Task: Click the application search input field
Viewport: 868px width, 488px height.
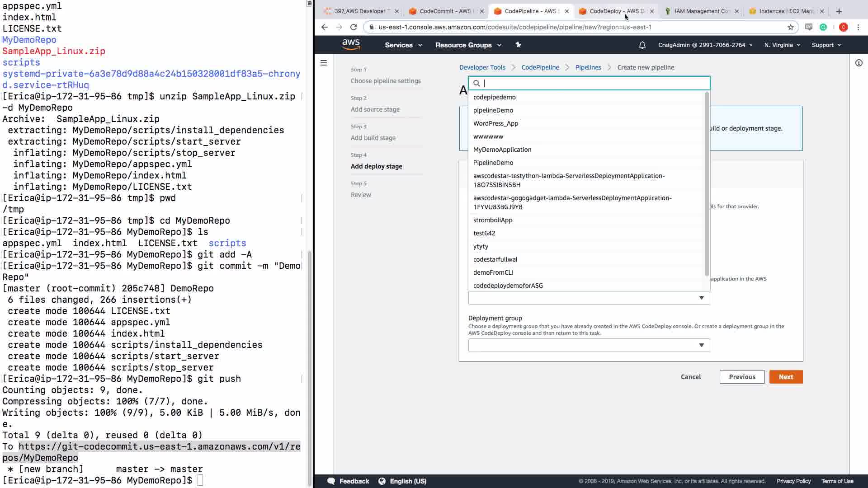Action: coord(592,83)
